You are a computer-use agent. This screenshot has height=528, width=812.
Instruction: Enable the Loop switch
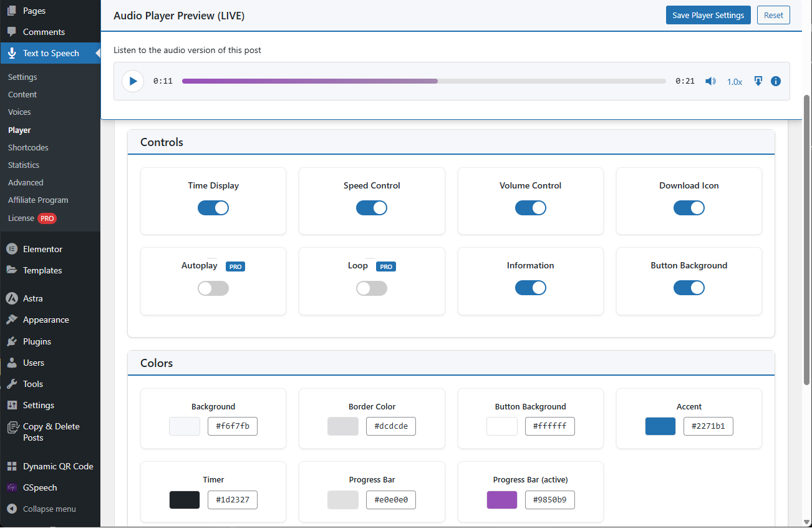click(x=372, y=288)
